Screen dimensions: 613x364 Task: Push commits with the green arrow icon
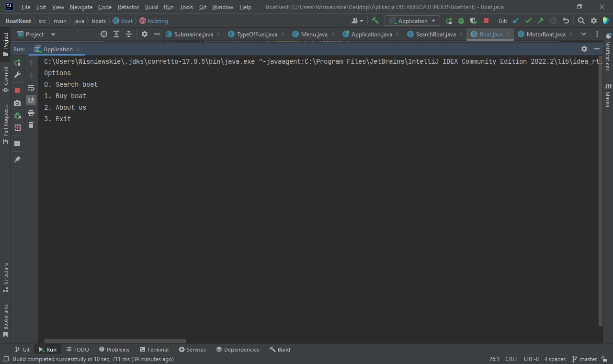pos(541,21)
